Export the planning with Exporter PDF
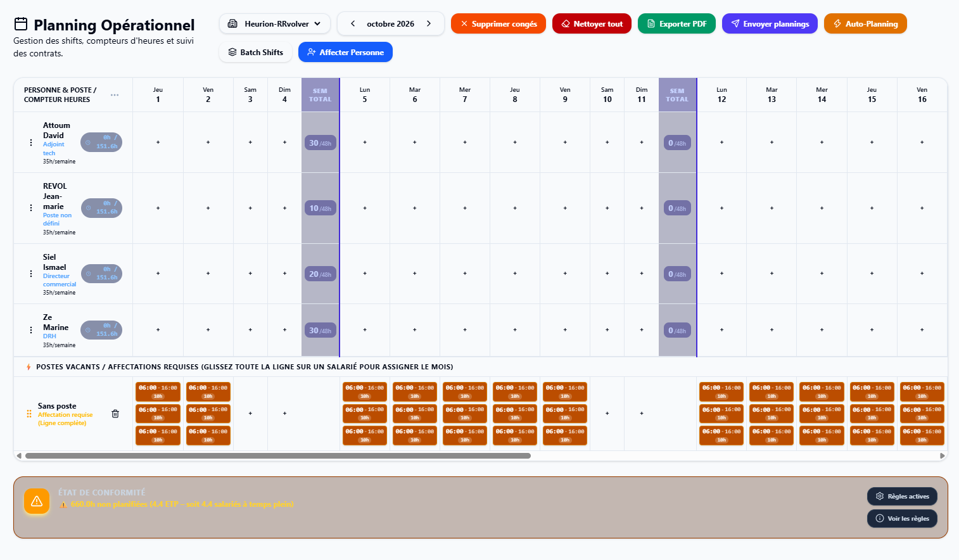Screen dimensions: 959x560 (x=676, y=24)
